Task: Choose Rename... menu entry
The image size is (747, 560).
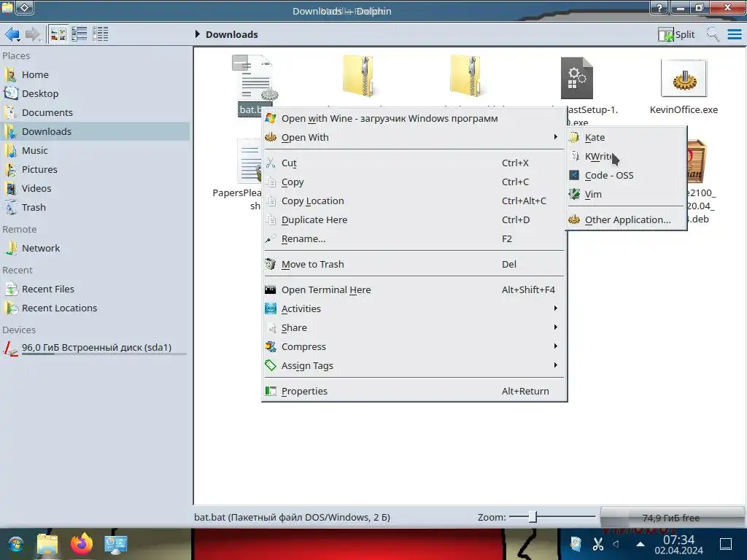Action: click(414, 239)
